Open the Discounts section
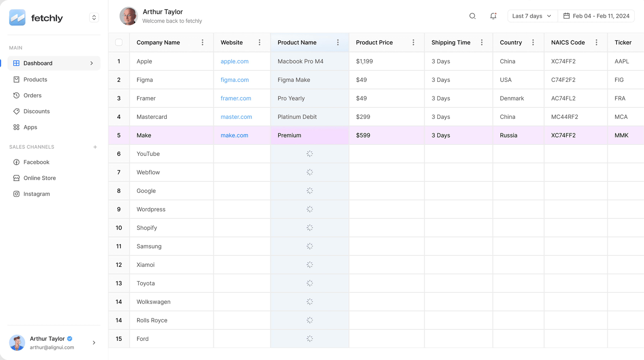Image resolution: width=644 pixels, height=360 pixels. [37, 111]
